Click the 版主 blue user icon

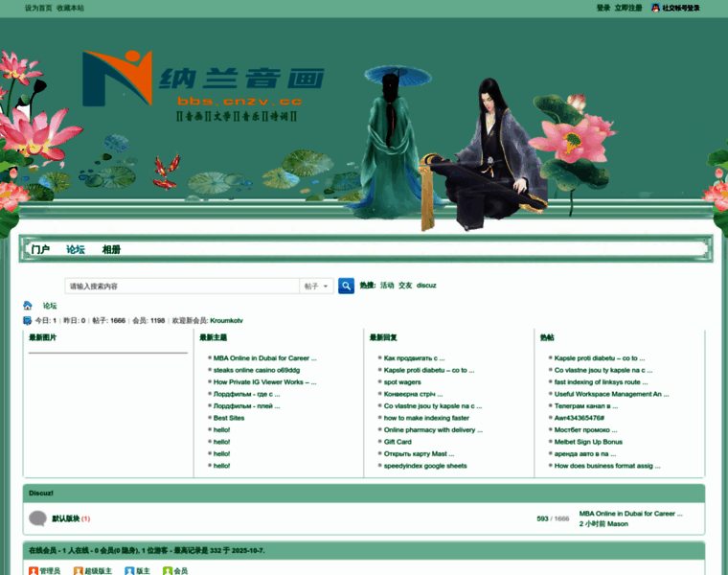coord(129,571)
